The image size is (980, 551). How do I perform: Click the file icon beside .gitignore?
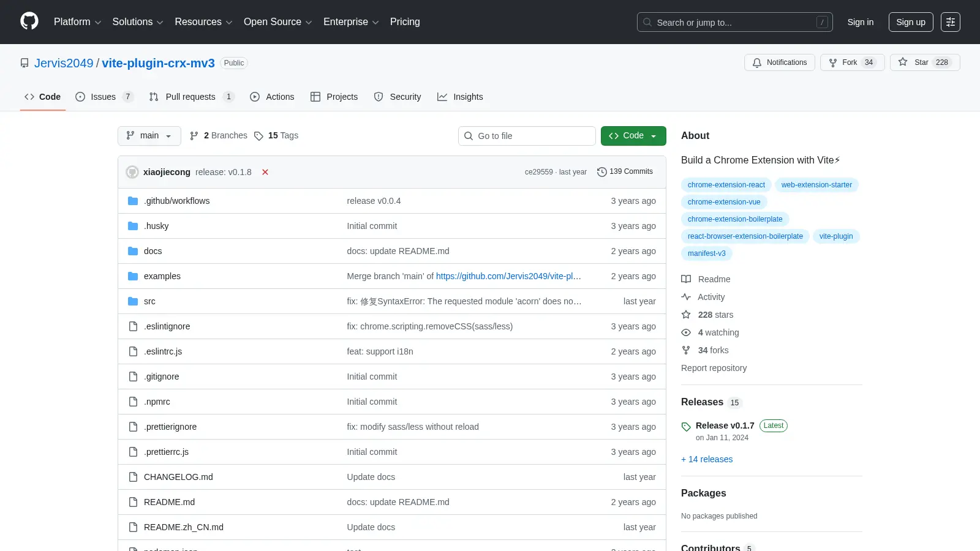point(133,377)
